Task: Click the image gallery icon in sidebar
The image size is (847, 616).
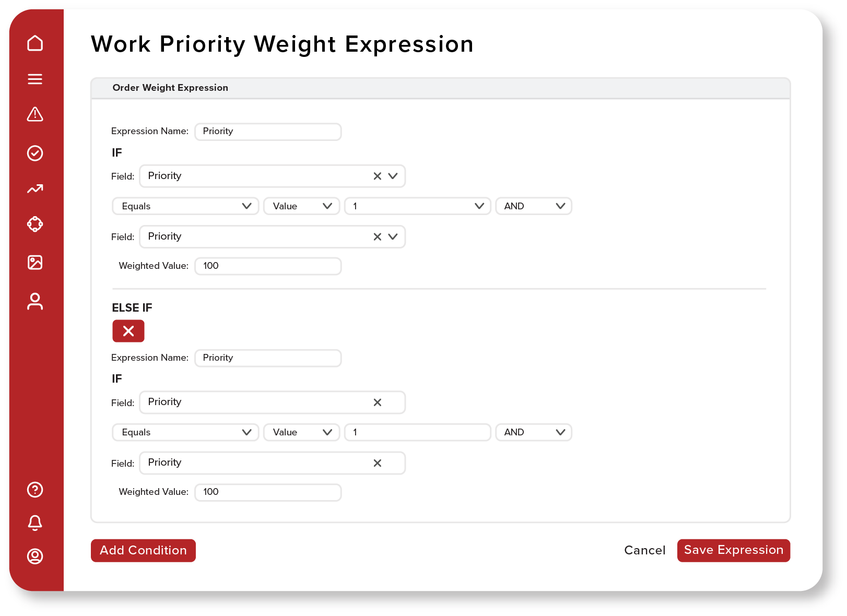Action: pyautogui.click(x=35, y=262)
